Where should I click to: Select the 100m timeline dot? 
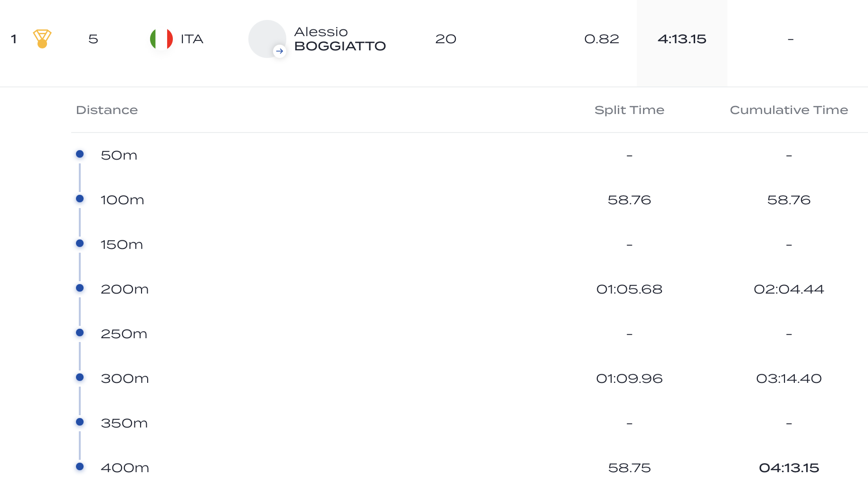click(x=80, y=199)
